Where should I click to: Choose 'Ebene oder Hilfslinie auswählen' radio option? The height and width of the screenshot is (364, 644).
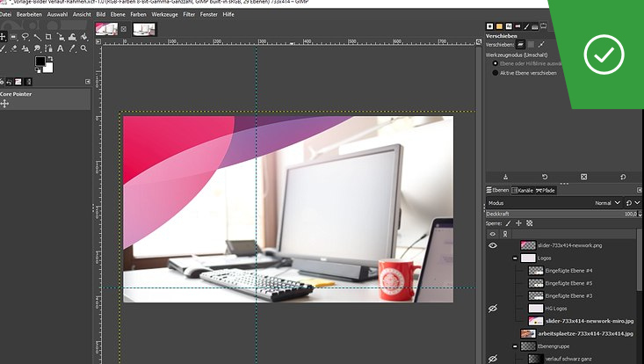pyautogui.click(x=495, y=63)
